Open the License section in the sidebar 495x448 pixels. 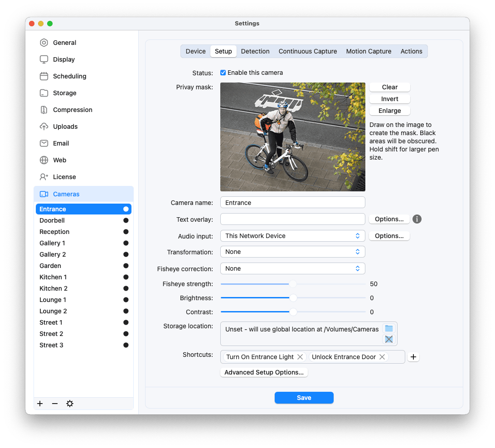click(x=64, y=177)
